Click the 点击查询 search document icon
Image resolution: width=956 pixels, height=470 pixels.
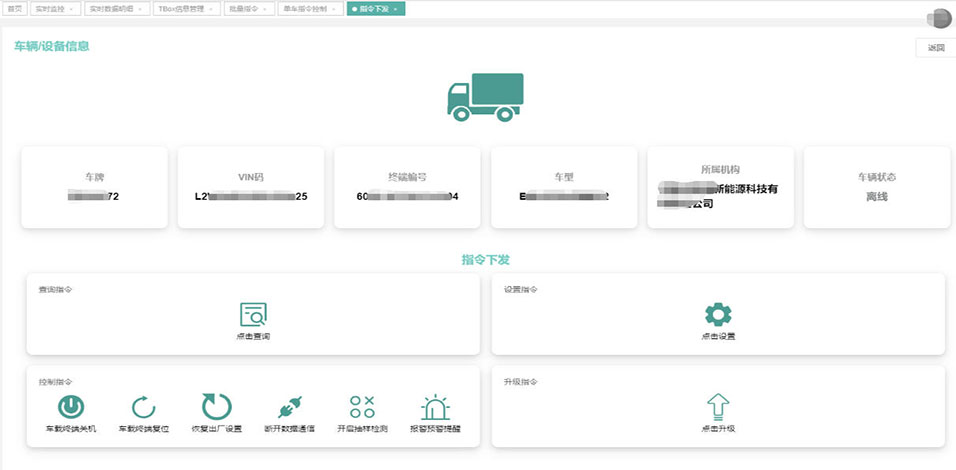(253, 315)
